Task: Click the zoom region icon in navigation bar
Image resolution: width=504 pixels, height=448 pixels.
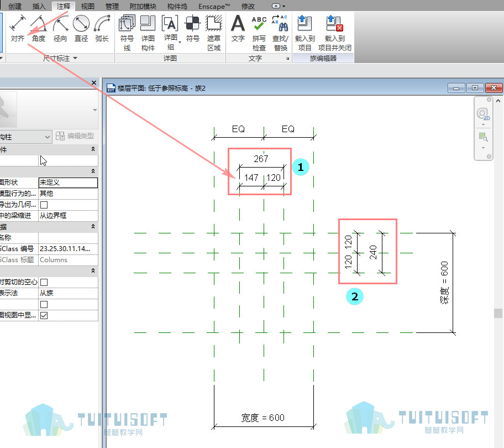Action: point(483,137)
